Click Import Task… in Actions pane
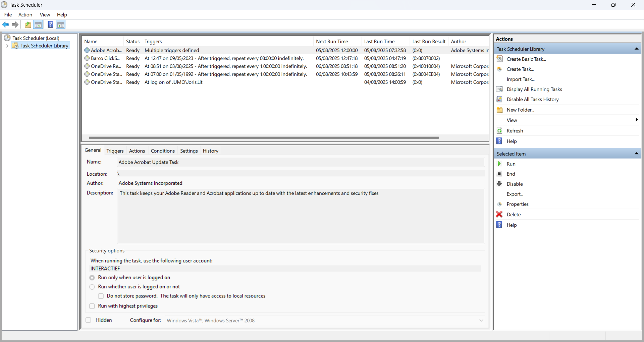 click(x=521, y=79)
